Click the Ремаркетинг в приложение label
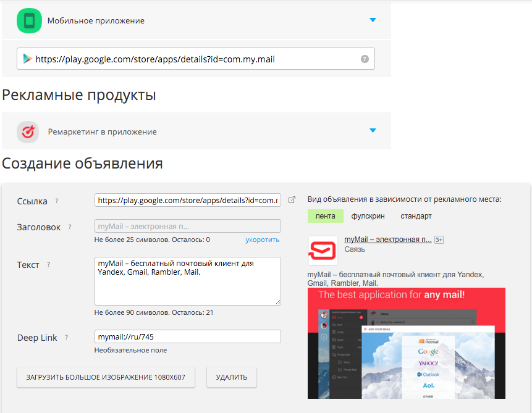 [x=102, y=132]
